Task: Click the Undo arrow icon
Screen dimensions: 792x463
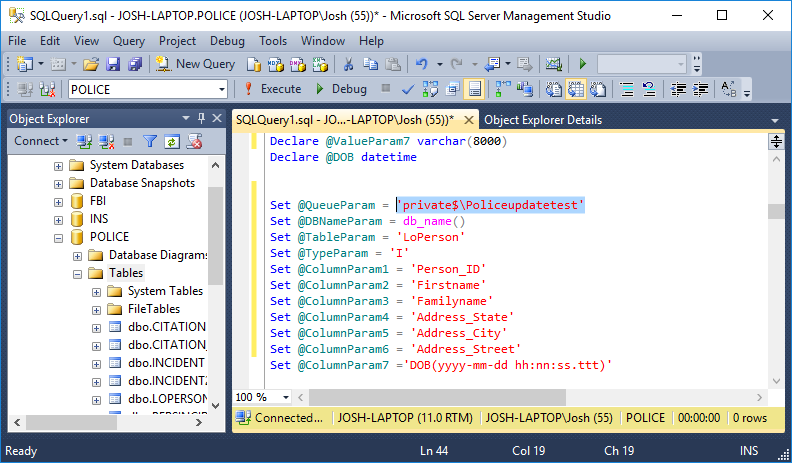Action: [x=422, y=64]
